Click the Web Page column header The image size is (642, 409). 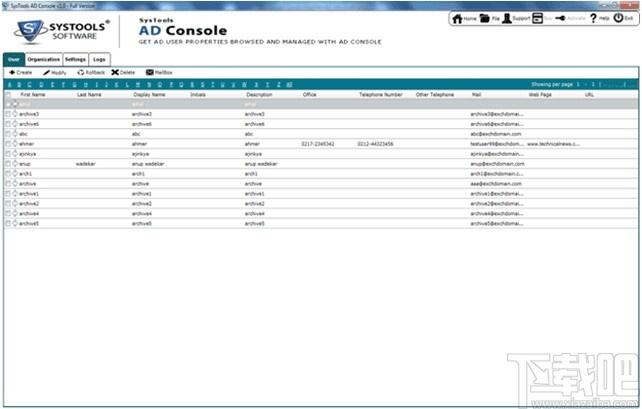[540, 95]
